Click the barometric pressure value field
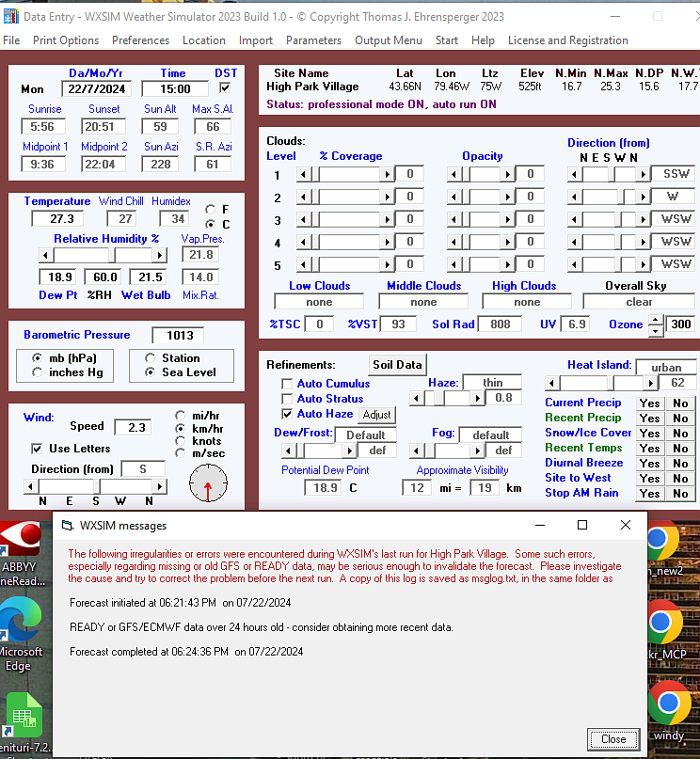 coord(178,335)
